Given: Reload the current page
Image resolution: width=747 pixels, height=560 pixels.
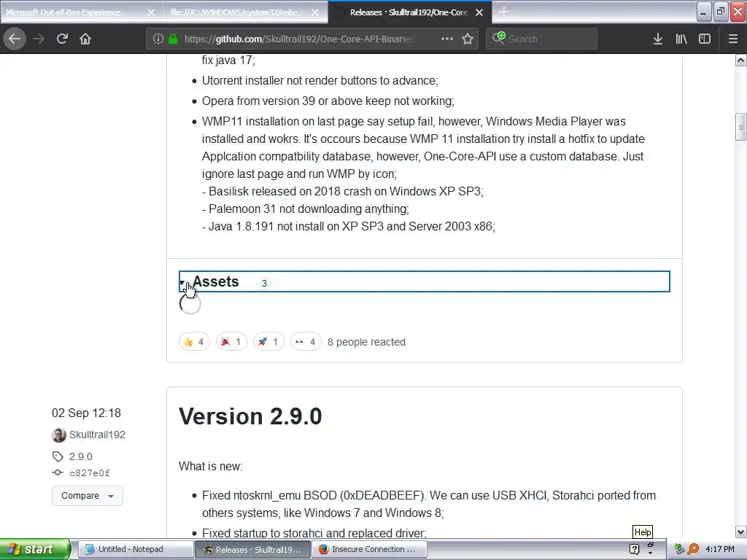Looking at the screenshot, I should pos(62,39).
